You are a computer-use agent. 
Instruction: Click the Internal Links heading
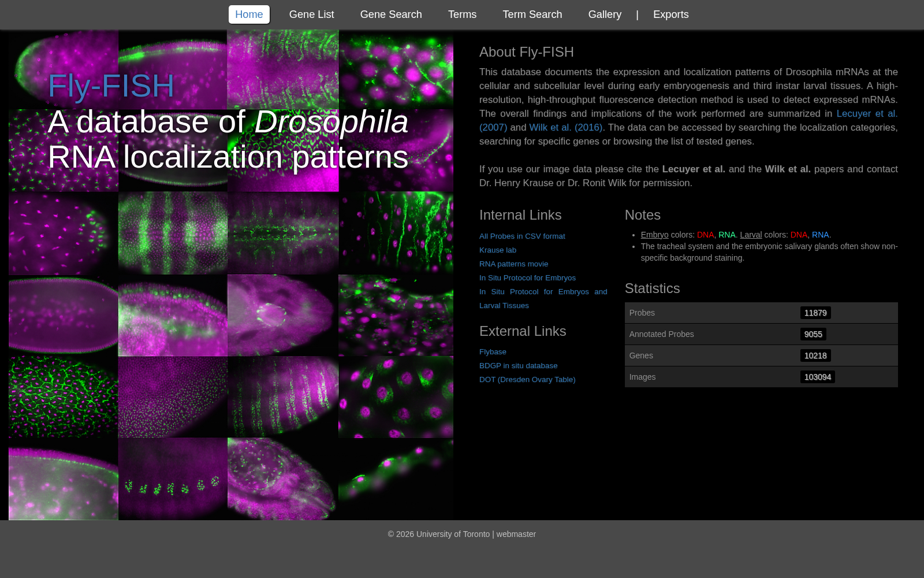(520, 215)
